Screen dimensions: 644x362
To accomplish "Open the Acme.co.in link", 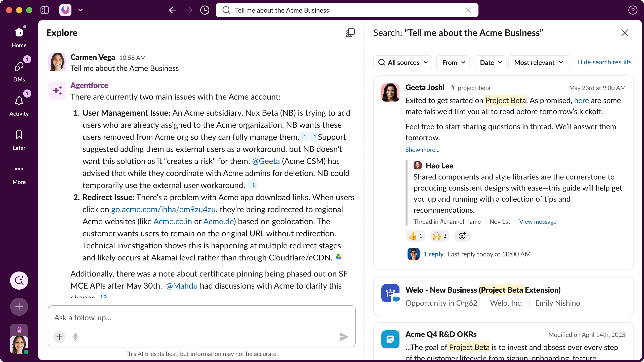I will coord(173,221).
